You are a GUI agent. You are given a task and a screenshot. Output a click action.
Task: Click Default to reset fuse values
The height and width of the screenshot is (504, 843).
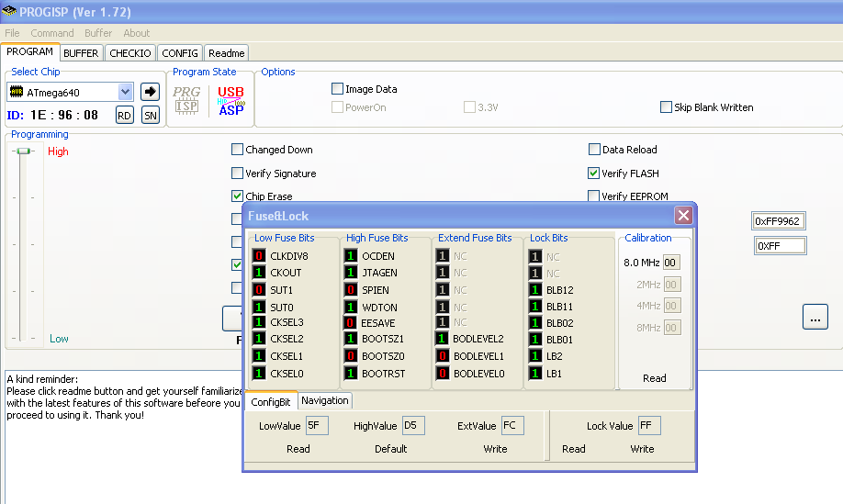391,449
